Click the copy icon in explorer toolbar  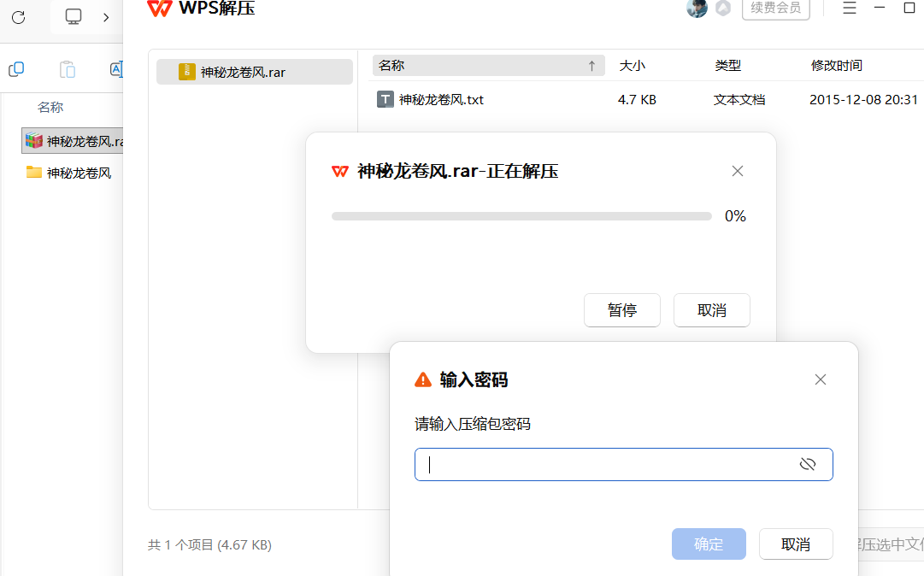tap(16, 69)
